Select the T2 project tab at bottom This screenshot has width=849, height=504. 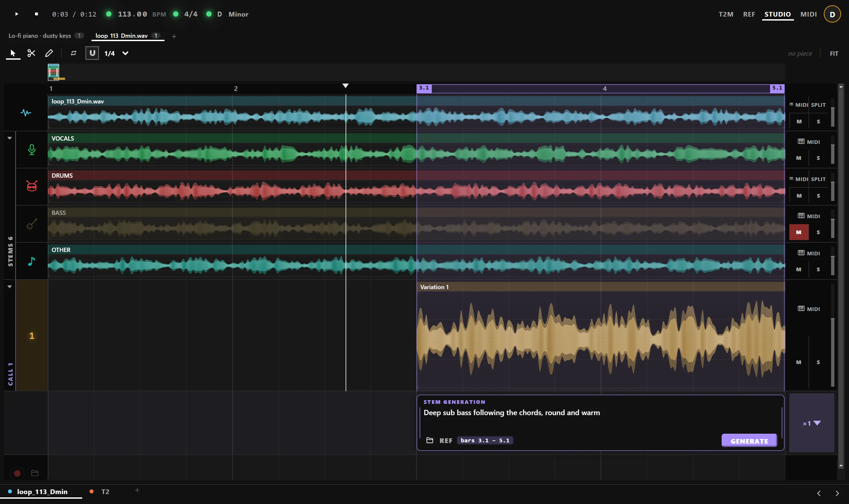point(100,491)
